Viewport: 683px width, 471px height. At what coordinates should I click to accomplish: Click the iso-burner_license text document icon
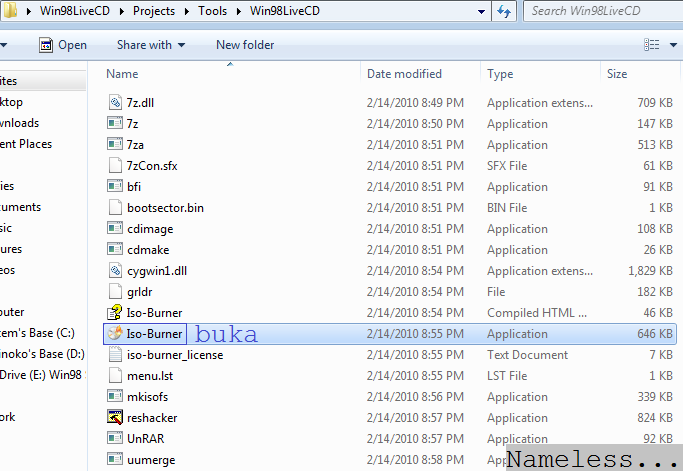[x=115, y=354]
